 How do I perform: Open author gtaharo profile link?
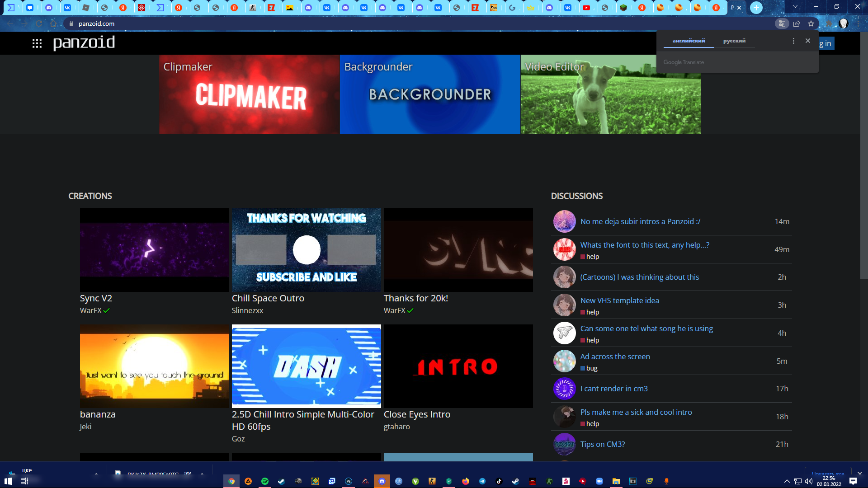[x=397, y=427]
